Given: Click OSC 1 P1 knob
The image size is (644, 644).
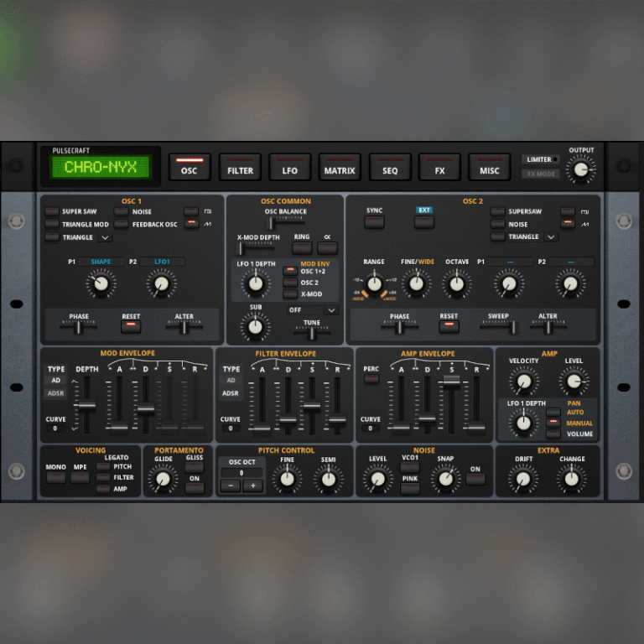Looking at the screenshot, I should tap(101, 283).
